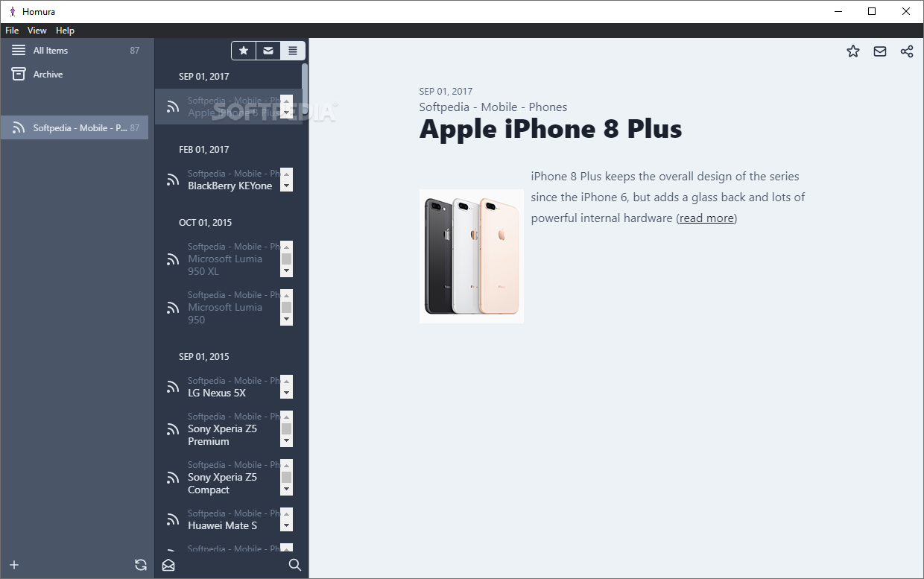
Task: Filter list to unread items
Action: pos(268,51)
